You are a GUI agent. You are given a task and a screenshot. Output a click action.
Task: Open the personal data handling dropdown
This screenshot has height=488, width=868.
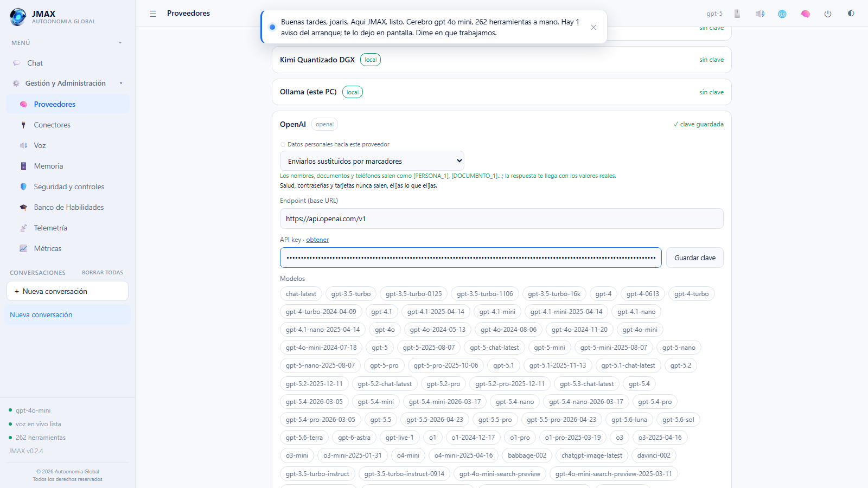[372, 161]
